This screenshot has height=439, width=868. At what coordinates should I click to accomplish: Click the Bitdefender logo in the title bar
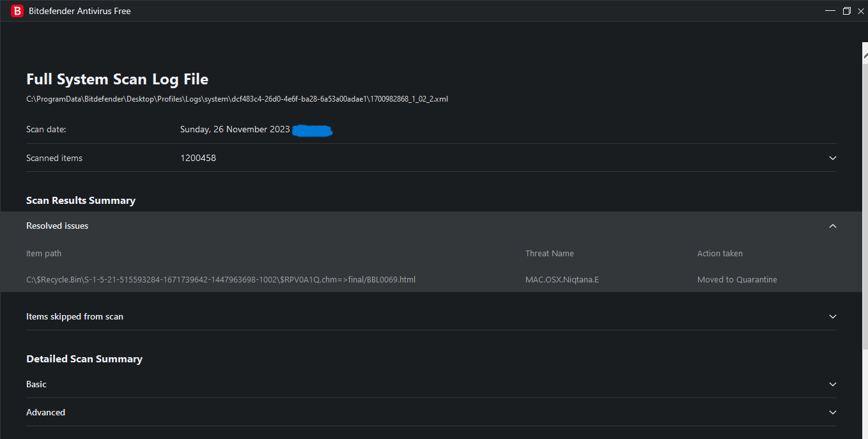click(x=17, y=11)
